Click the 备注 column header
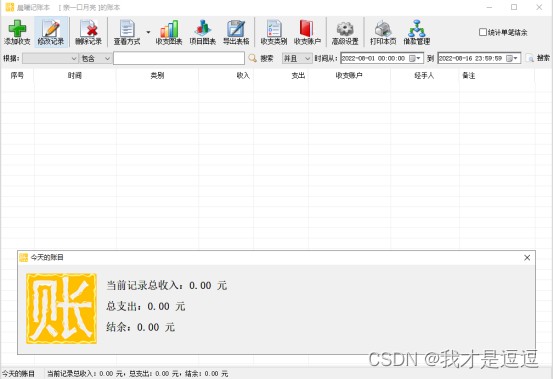The image size is (554, 379). point(496,76)
